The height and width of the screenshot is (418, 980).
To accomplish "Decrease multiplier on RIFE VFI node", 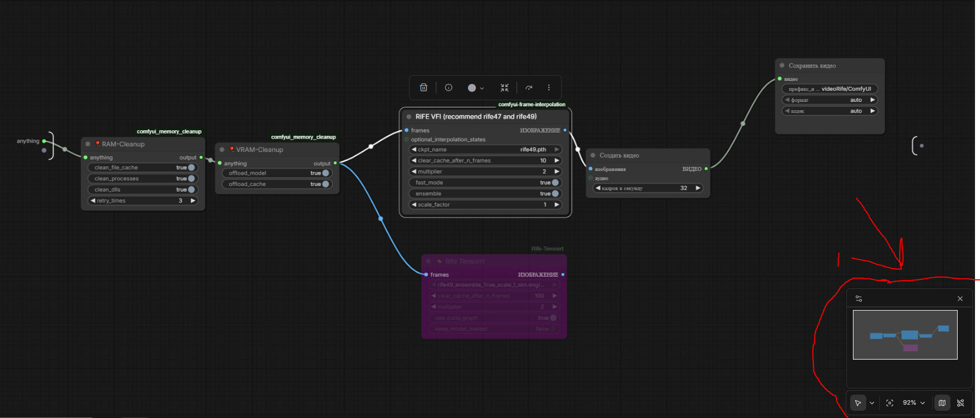I will pyautogui.click(x=413, y=172).
